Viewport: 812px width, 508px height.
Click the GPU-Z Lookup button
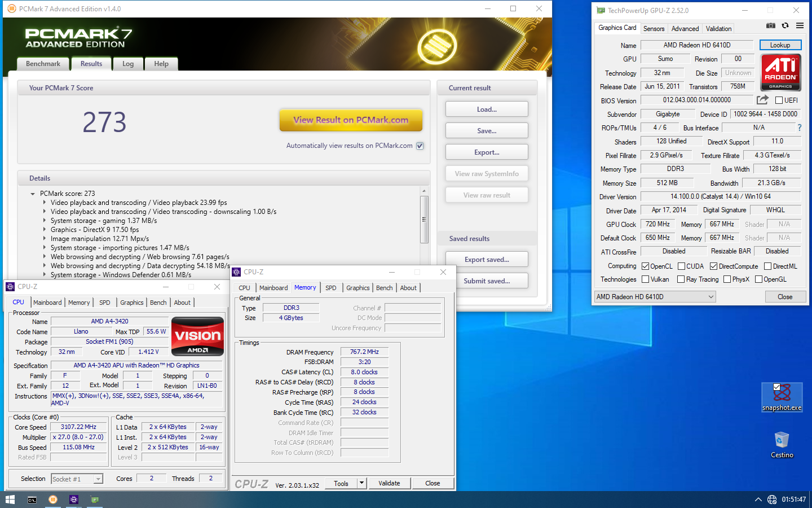(780, 45)
